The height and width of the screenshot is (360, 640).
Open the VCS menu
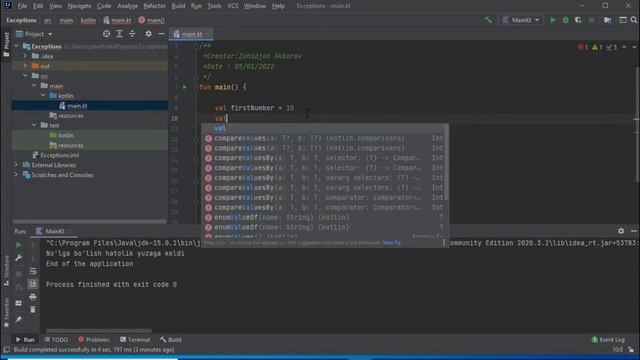pos(233,6)
